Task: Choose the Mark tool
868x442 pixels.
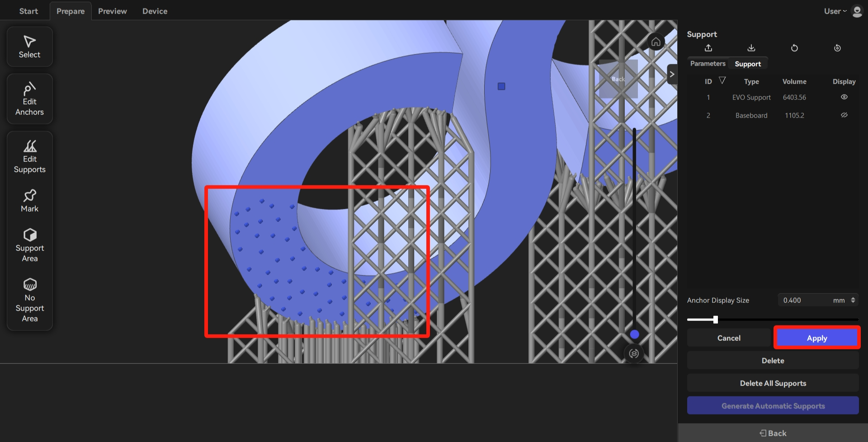Action: click(x=29, y=200)
